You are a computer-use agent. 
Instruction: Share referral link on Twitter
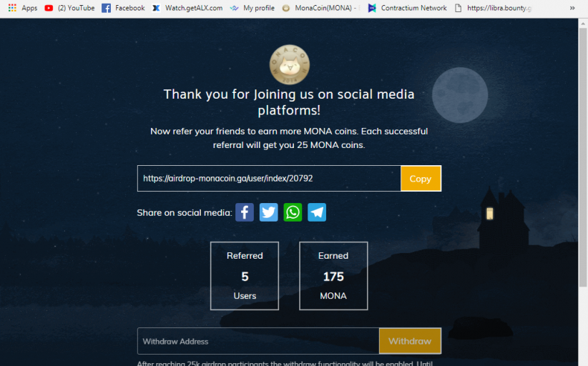269,212
